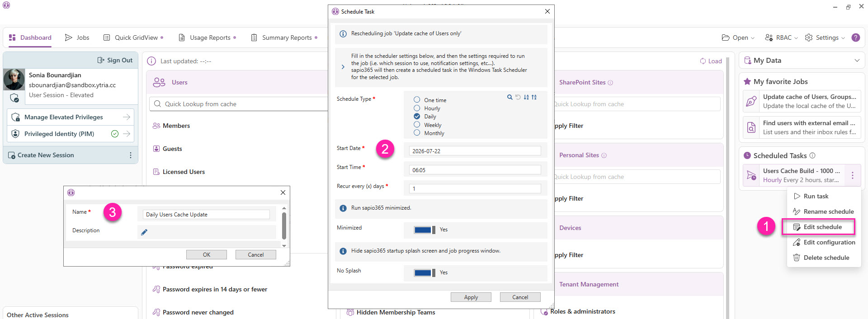Open the Quick GridView tab
This screenshot has height=319, width=868.
pos(133,38)
